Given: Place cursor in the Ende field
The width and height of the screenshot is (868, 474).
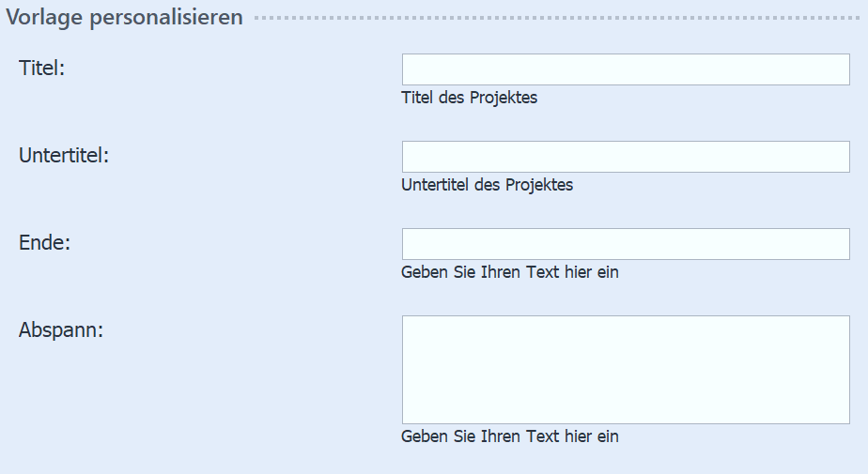Looking at the screenshot, I should pyautogui.click(x=626, y=244).
